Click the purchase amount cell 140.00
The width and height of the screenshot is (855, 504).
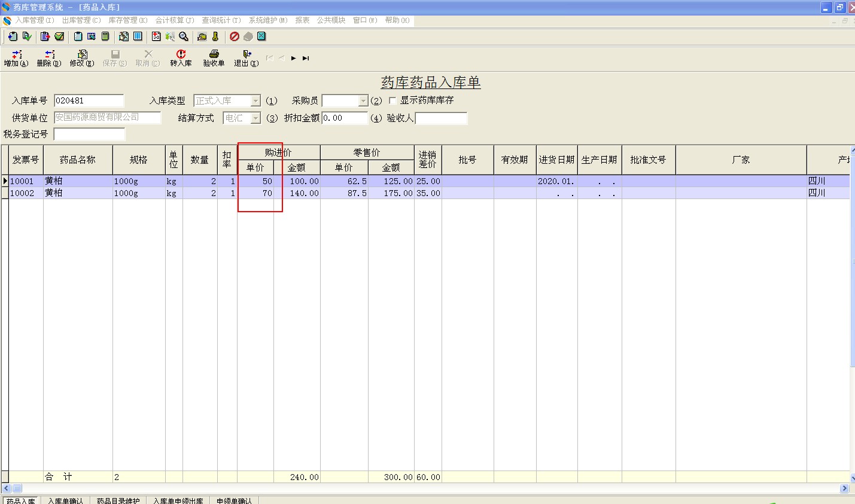(x=297, y=193)
